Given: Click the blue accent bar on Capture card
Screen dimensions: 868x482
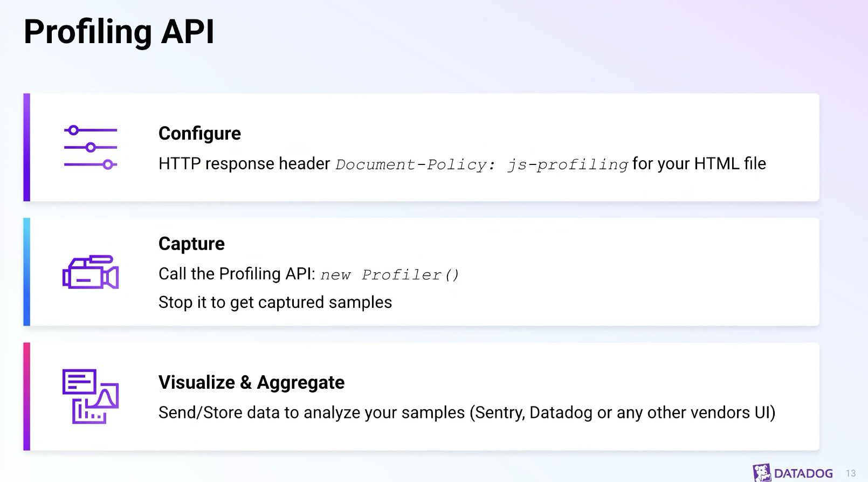Looking at the screenshot, I should click(27, 272).
